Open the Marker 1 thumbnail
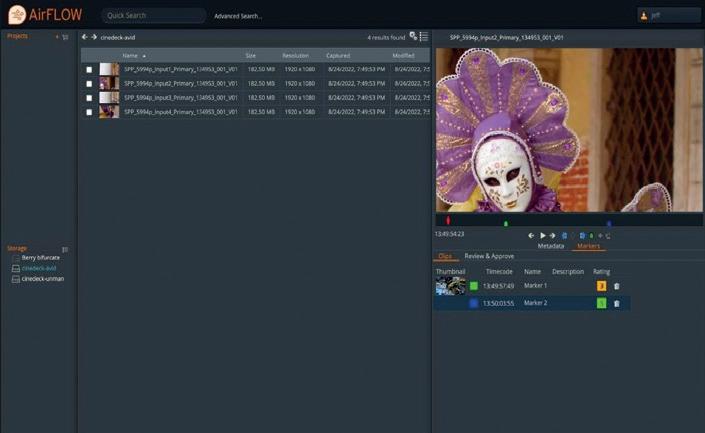The width and height of the screenshot is (705, 433). (451, 286)
